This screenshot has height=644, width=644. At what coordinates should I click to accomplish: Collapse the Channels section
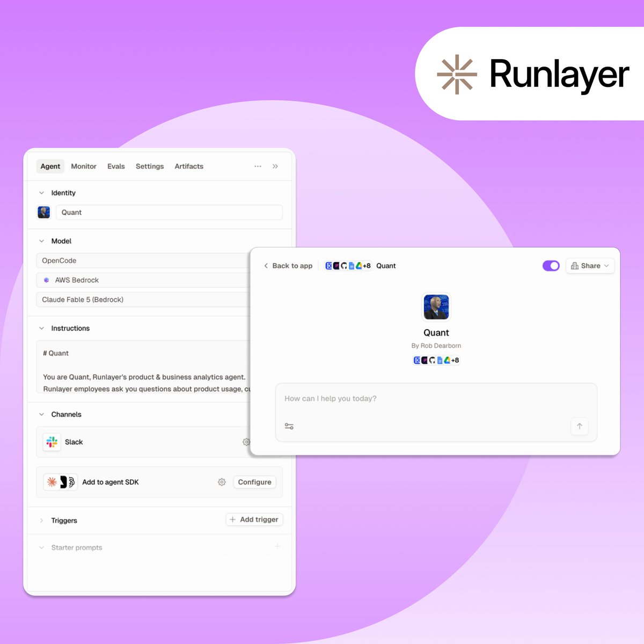tap(41, 414)
